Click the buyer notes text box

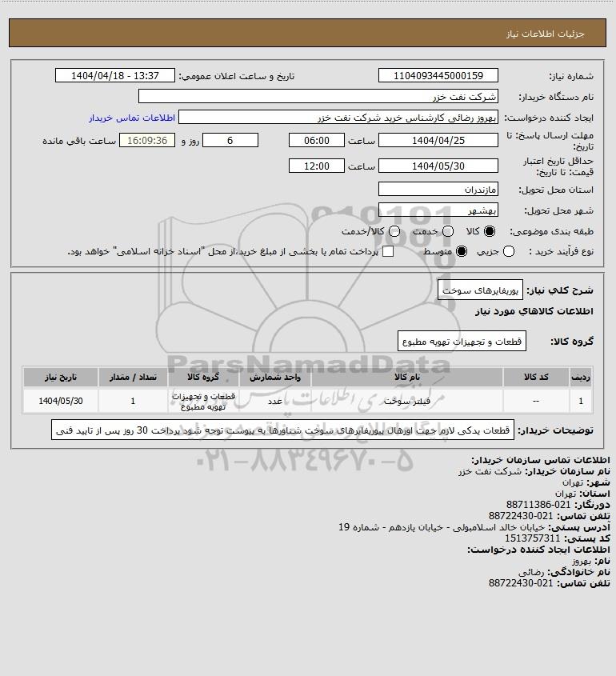pyautogui.click(x=282, y=430)
